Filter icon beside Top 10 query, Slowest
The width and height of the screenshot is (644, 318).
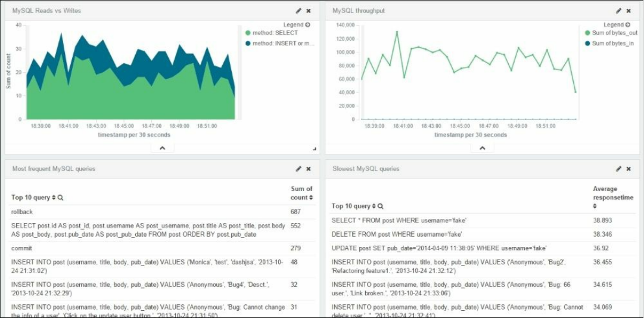[x=380, y=206]
